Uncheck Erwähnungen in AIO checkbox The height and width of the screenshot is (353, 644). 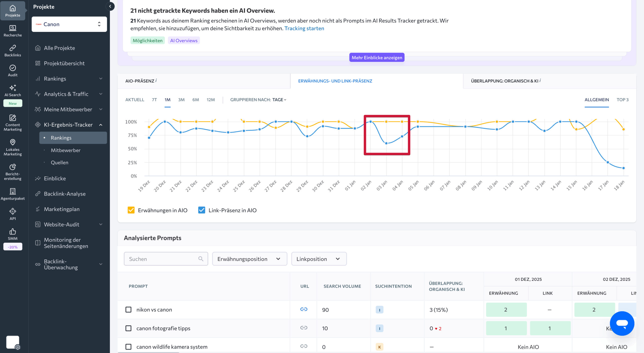(131, 210)
